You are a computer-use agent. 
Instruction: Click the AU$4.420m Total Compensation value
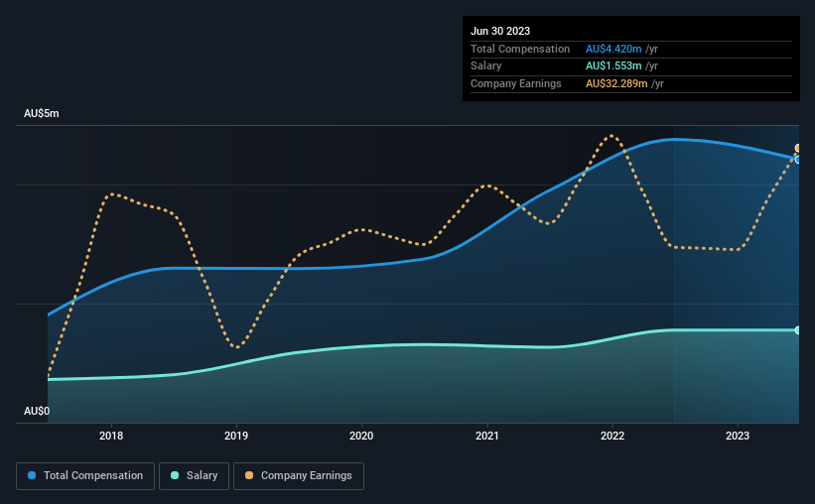pos(613,49)
